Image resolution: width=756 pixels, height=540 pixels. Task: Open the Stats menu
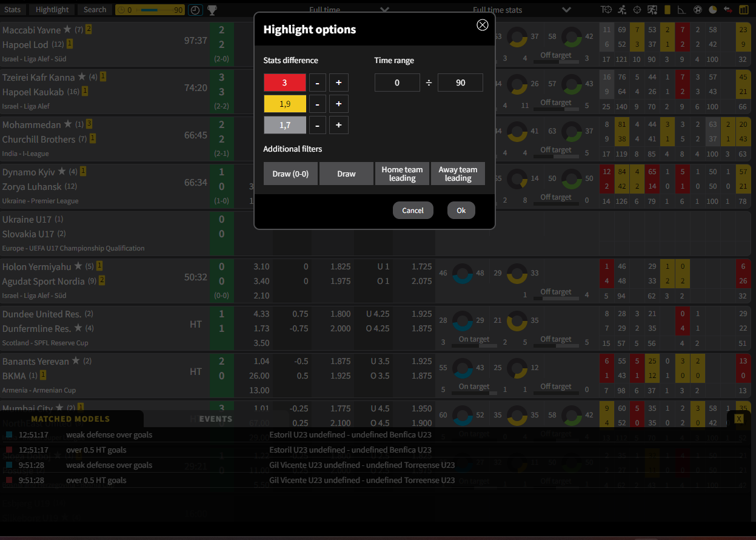[12, 10]
